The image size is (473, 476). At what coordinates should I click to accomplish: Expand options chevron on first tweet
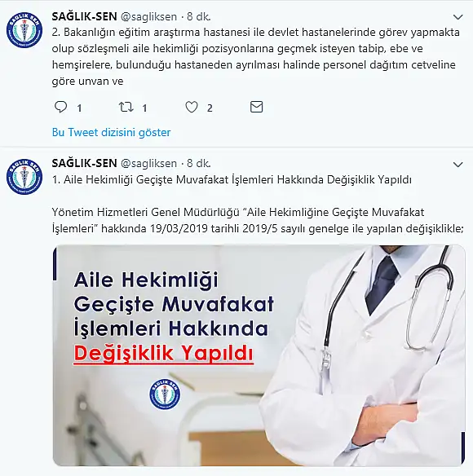[x=458, y=17]
